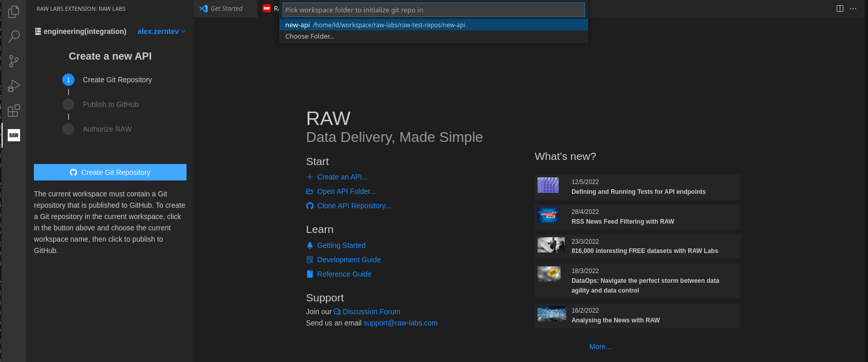Open thumbnail for RSS News Feed Filtering article

pyautogui.click(x=548, y=215)
